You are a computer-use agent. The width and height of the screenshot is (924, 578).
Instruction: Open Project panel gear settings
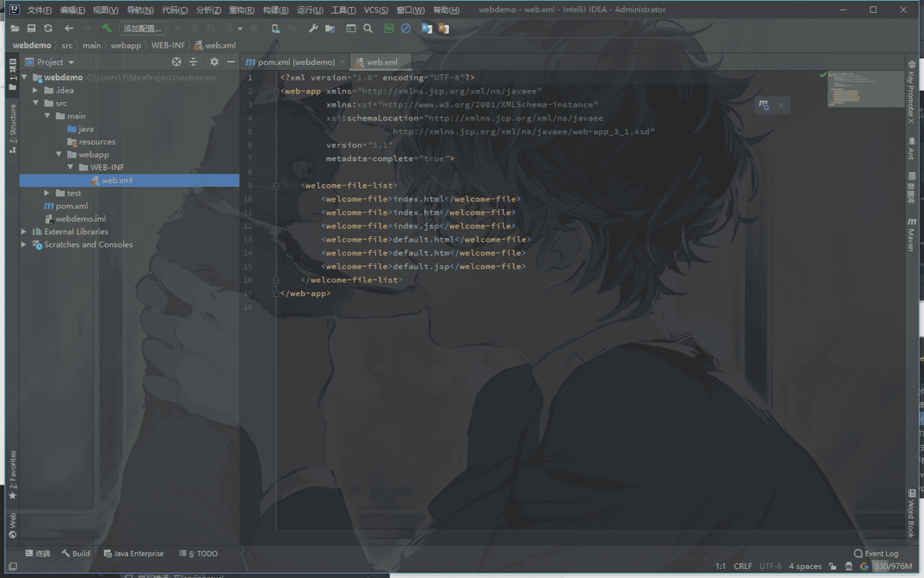click(x=214, y=62)
